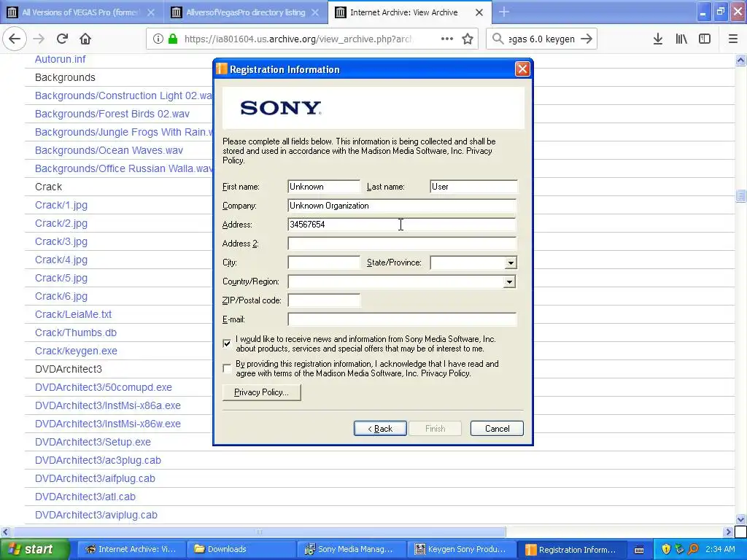Submit search with the arrow in search box
Viewport: 747px width, 560px height.
587,39
